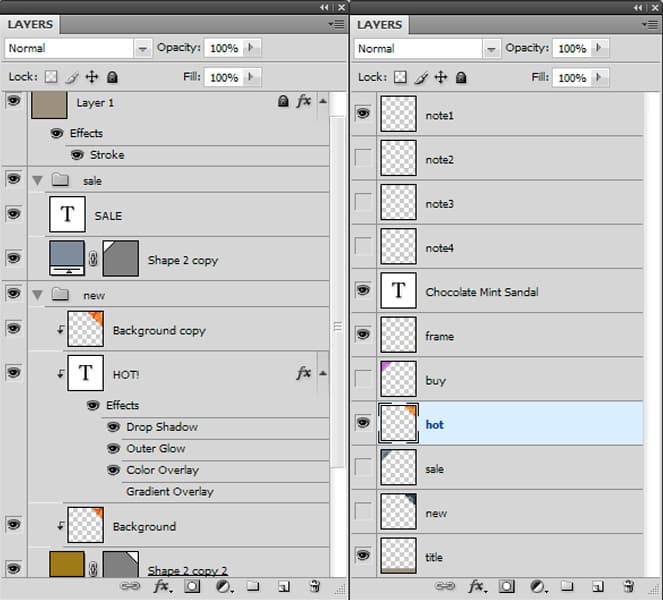Screen dimensions: 663x600
Task: Open right panel options menu
Action: coord(651,25)
